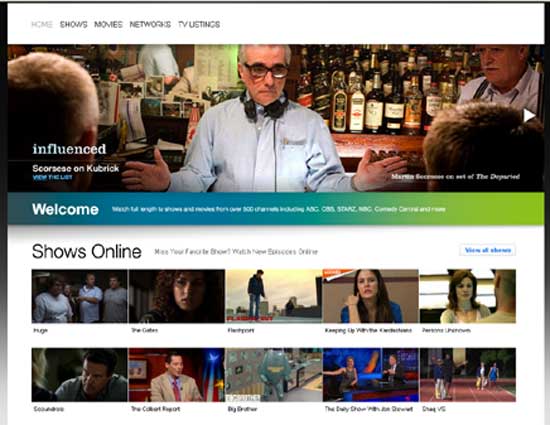Open The Colbert Report thumbnail
Viewport: 550px width, 425px height.
[177, 375]
